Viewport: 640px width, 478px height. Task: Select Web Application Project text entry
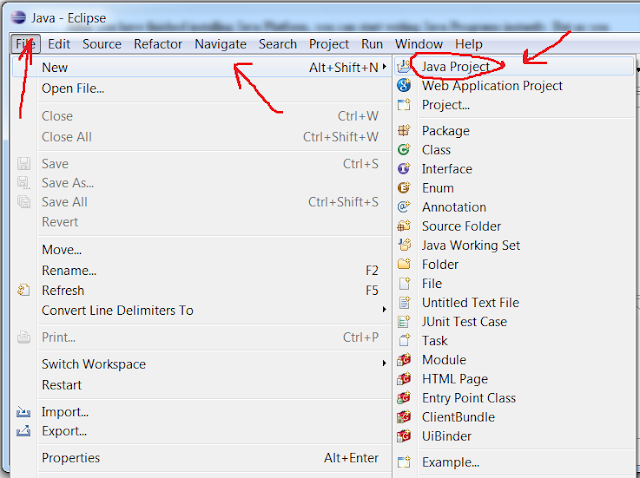[x=492, y=86]
